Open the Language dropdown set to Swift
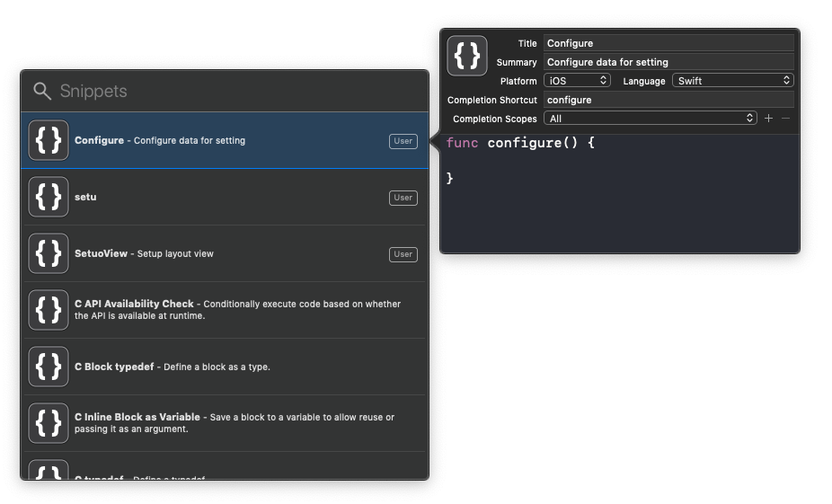Viewport: 832px width, 504px height. 733,81
